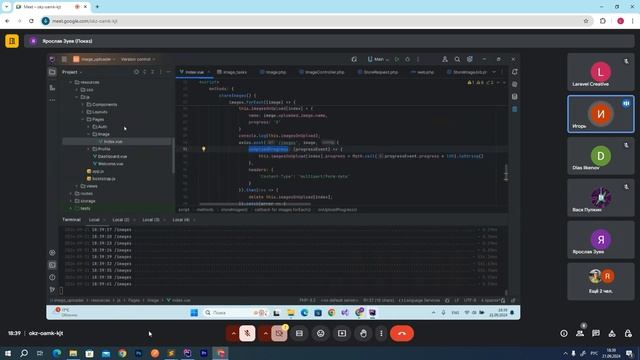Screen dimensions: 640x360
Task: Turn on camera in Meet controls
Action: click(x=279, y=333)
